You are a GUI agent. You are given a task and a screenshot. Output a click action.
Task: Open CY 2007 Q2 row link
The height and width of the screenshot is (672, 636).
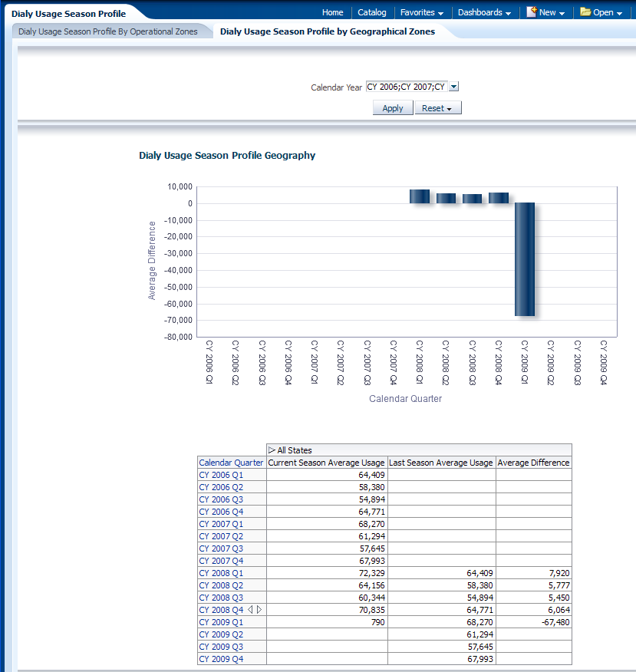tap(221, 536)
